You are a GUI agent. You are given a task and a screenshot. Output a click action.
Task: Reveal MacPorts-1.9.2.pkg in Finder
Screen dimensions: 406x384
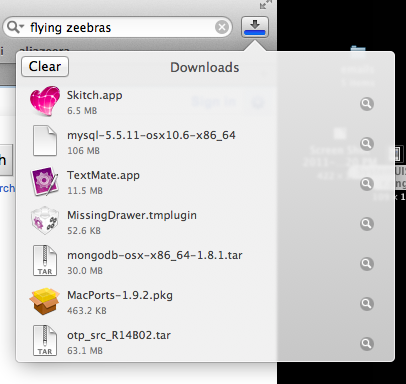(x=367, y=304)
